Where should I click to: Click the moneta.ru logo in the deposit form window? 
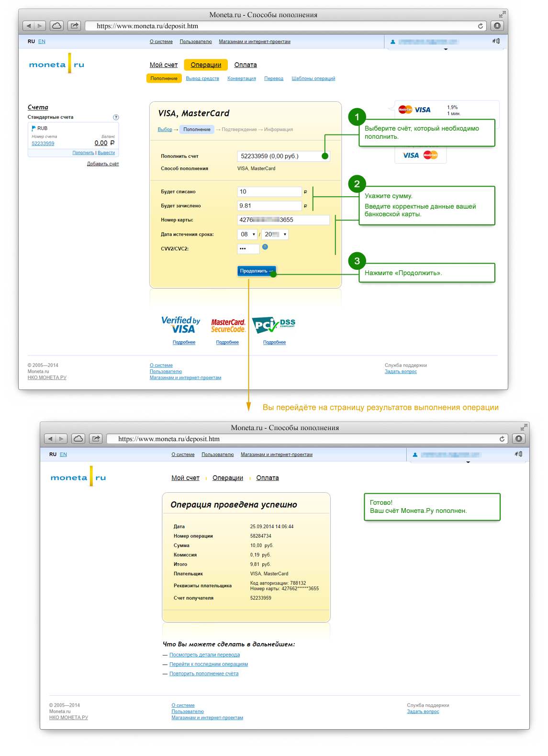[56, 64]
